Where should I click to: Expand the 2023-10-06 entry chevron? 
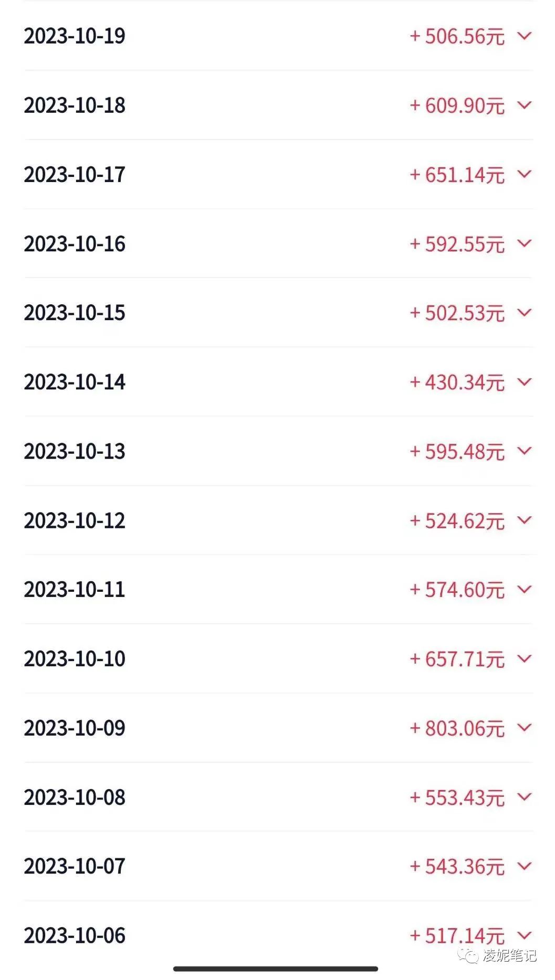(524, 935)
